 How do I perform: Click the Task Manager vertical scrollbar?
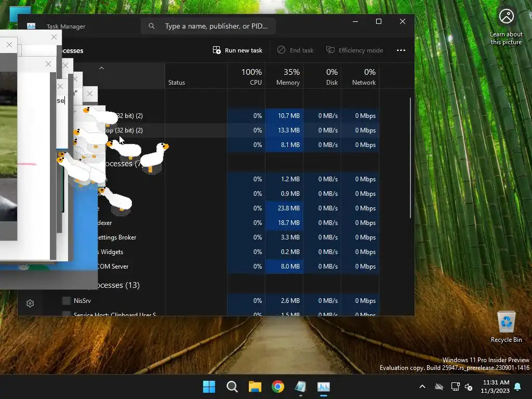pyautogui.click(x=410, y=158)
